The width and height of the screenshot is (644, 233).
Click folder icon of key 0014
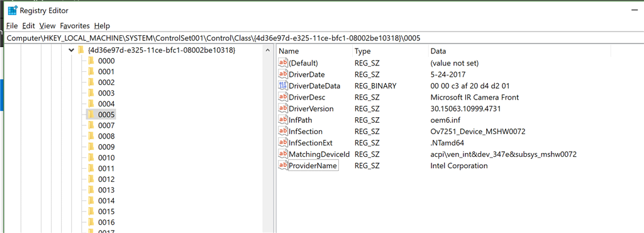coord(91,200)
